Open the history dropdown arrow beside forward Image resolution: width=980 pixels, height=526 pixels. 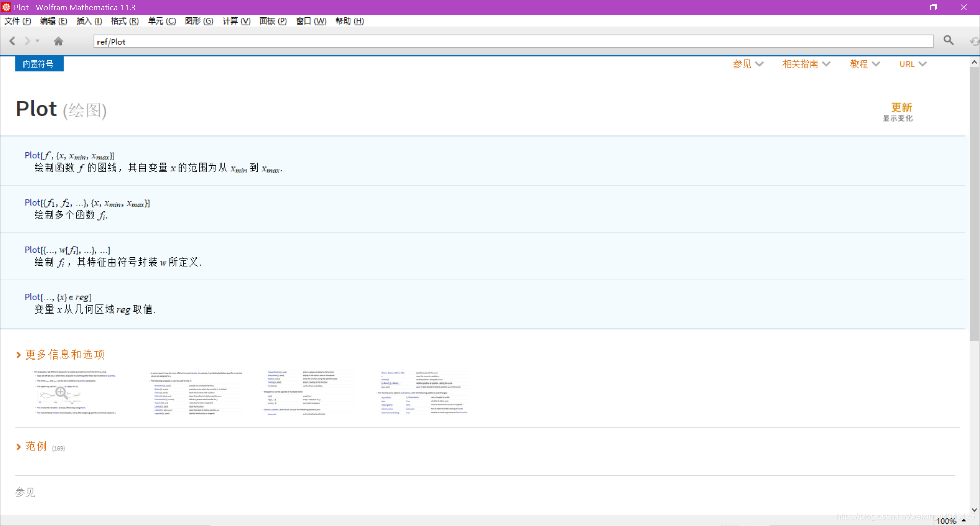point(37,41)
